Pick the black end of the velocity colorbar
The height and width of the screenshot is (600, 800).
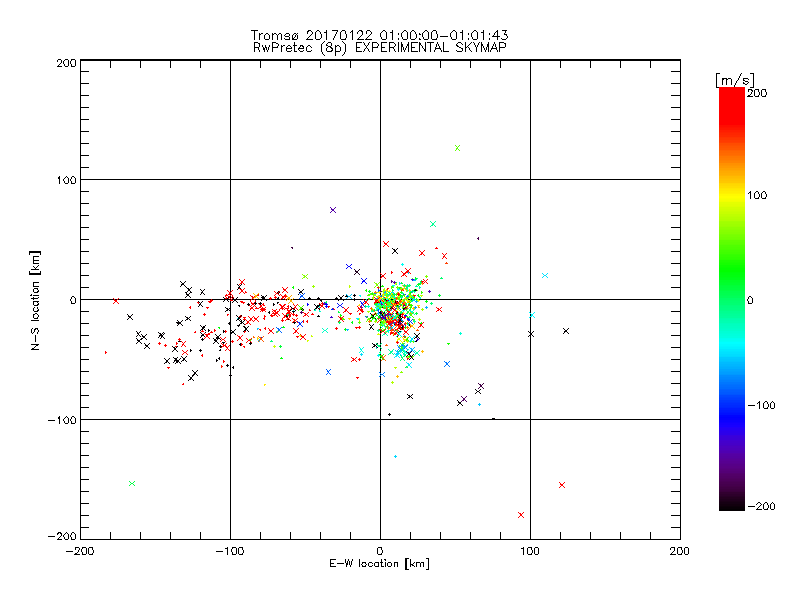pos(732,503)
